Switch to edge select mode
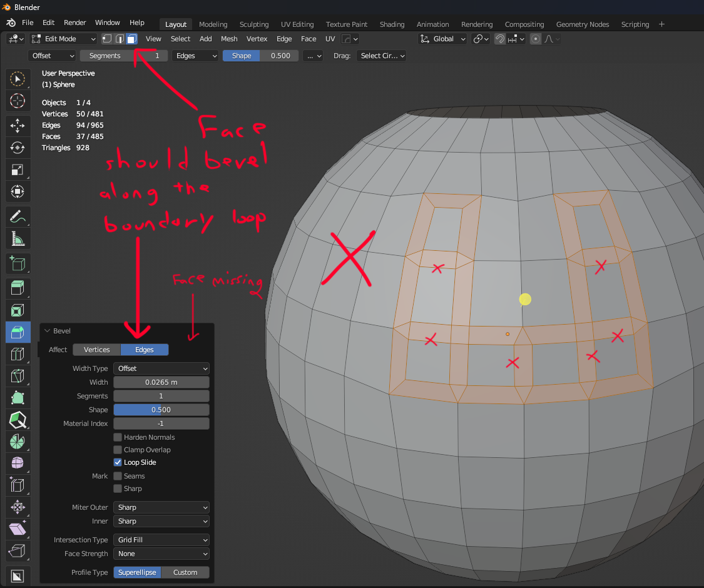 tap(120, 39)
